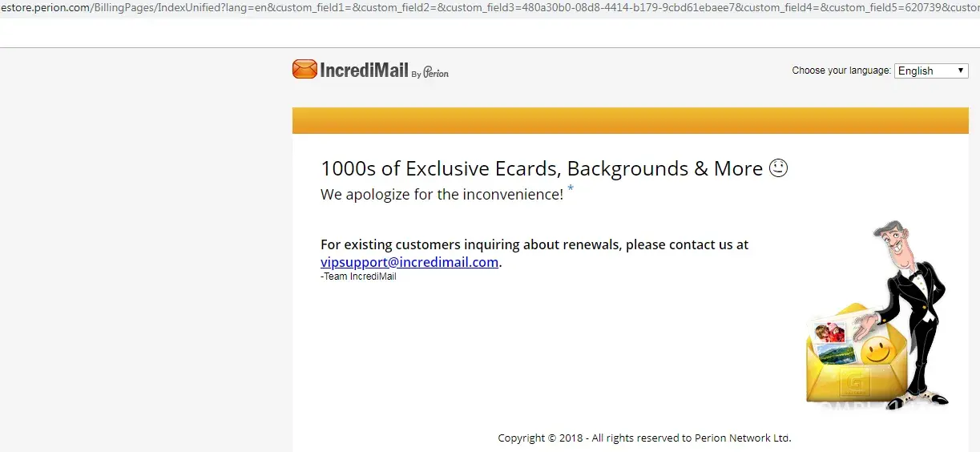Click the "Choose your language:" label

click(x=841, y=71)
